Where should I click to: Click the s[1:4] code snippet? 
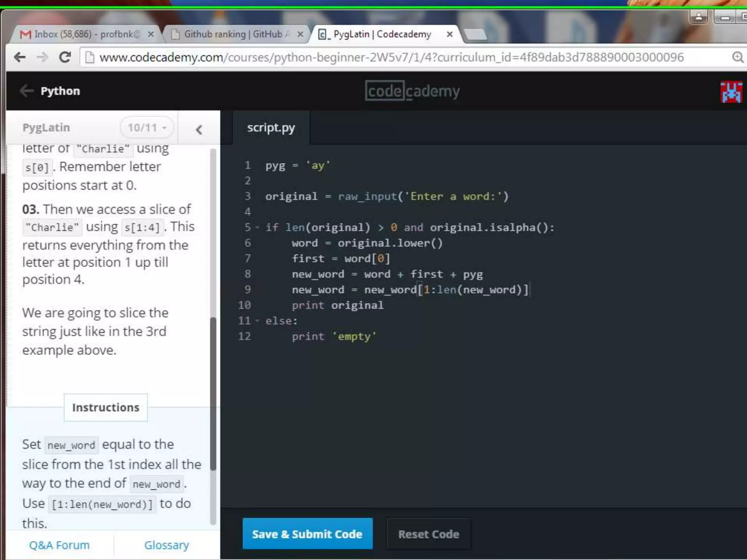coord(142,227)
